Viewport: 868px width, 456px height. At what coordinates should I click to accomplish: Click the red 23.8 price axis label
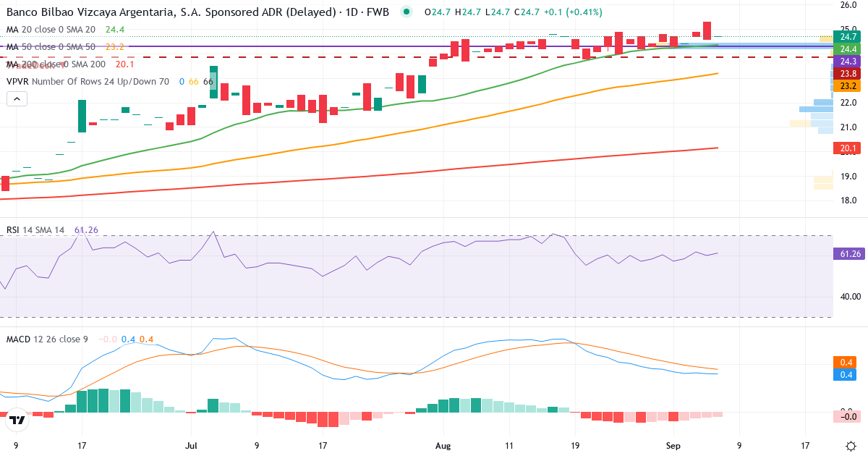click(846, 74)
